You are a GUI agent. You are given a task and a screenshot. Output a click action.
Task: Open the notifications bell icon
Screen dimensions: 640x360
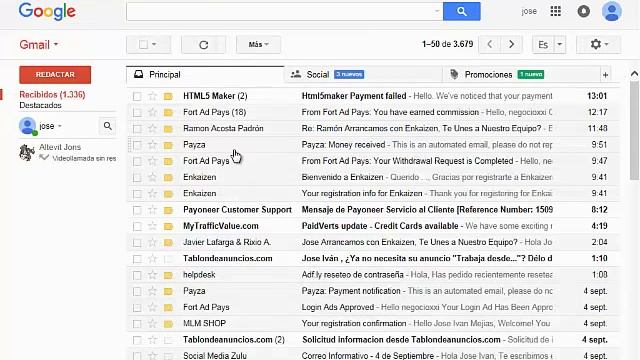[584, 11]
